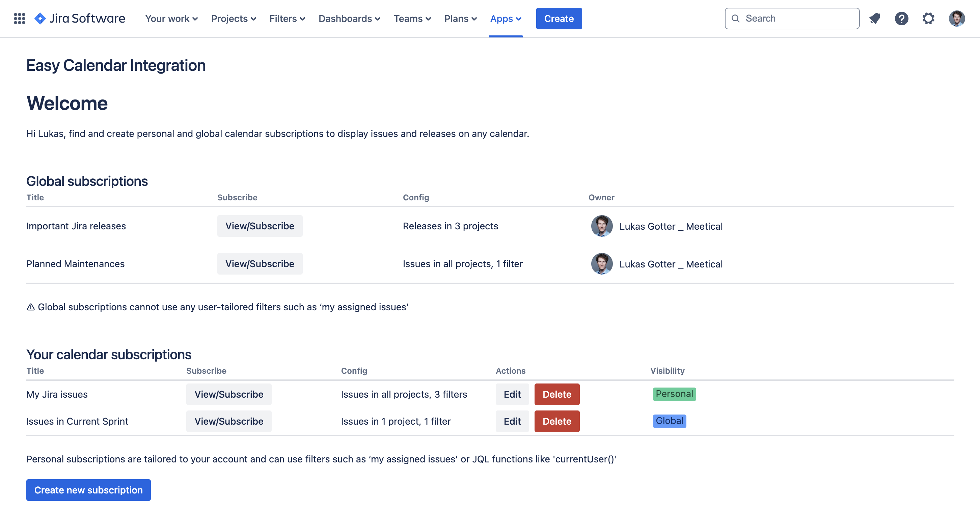Click the search magnifier icon
The height and width of the screenshot is (512, 980).
pos(735,18)
